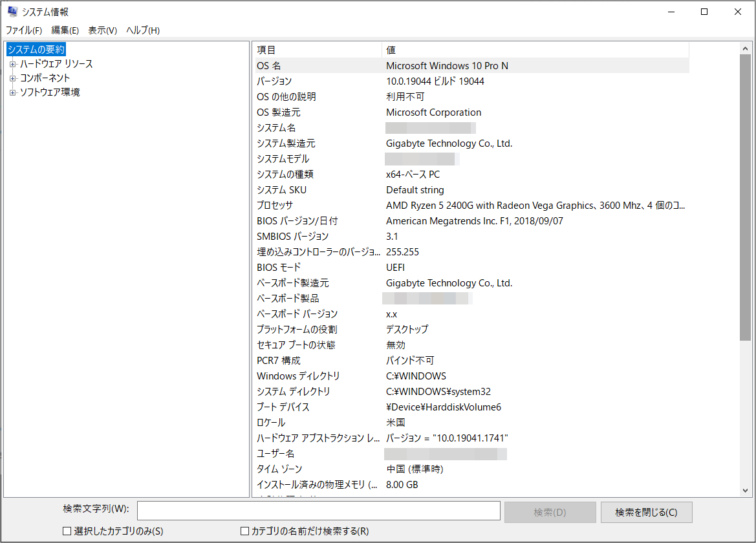Click バージョン = "10.0.19041.1741" value
Screen dimensions: 756x543
[447, 438]
